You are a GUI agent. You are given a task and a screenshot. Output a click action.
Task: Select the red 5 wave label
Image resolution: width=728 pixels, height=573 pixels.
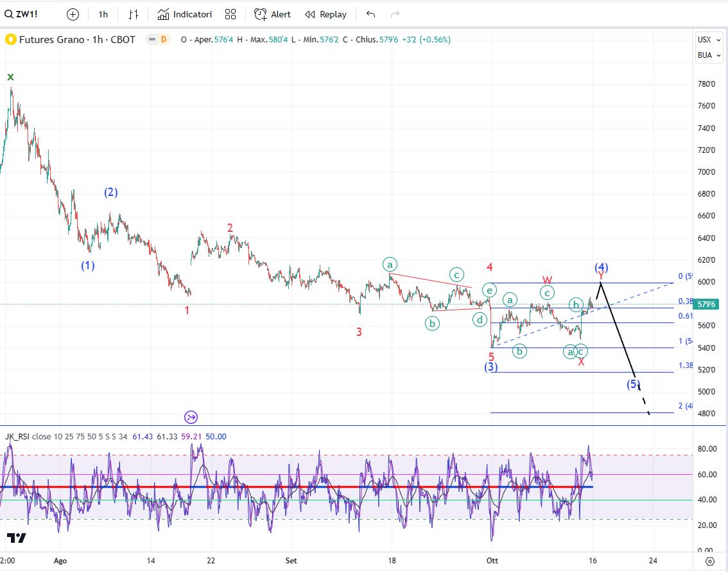tap(491, 357)
